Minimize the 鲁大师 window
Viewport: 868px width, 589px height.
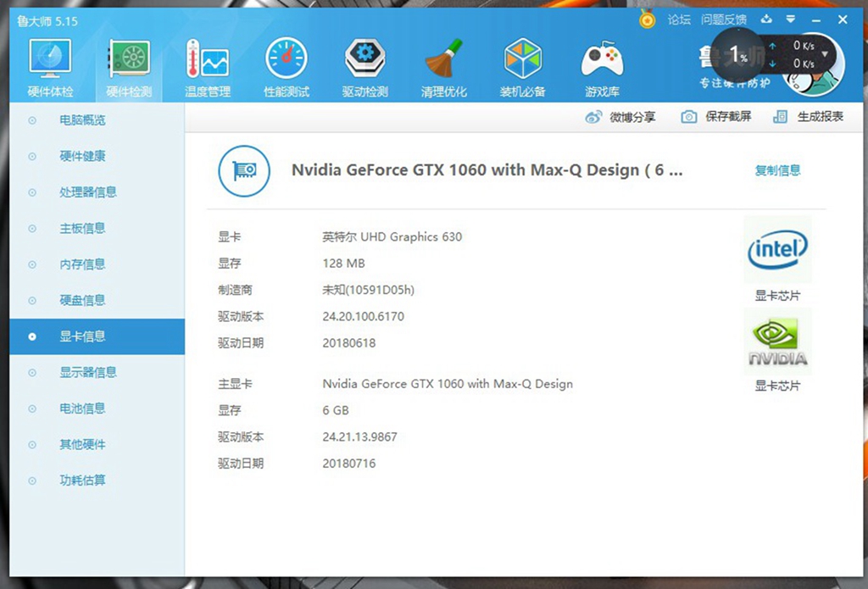coord(816,20)
